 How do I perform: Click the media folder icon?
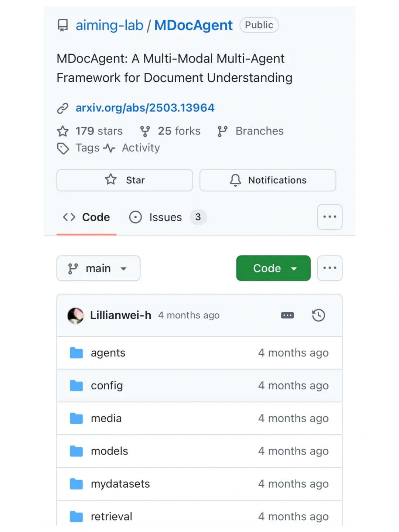point(76,418)
